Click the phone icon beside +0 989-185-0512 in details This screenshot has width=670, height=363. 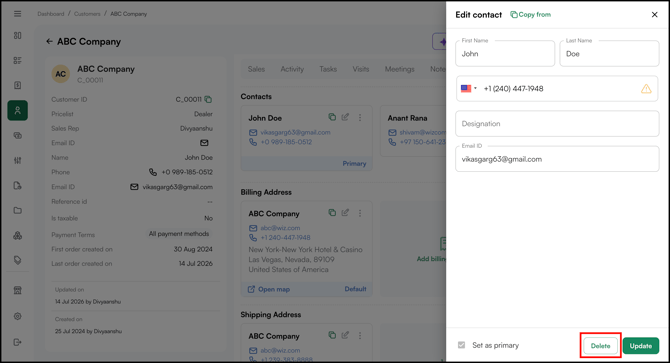click(x=153, y=172)
